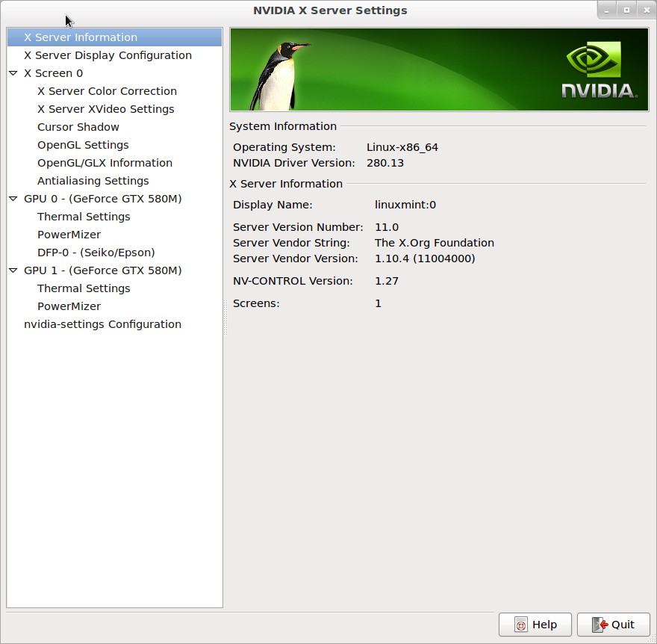This screenshot has height=644, width=657.
Task: Click the server version number '11.0'
Action: [x=387, y=227]
